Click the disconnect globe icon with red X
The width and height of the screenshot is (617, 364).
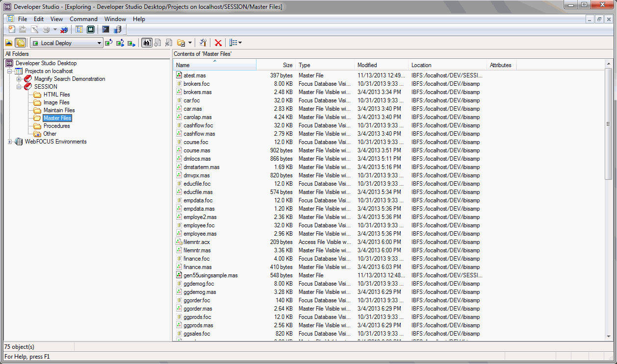[64, 29]
